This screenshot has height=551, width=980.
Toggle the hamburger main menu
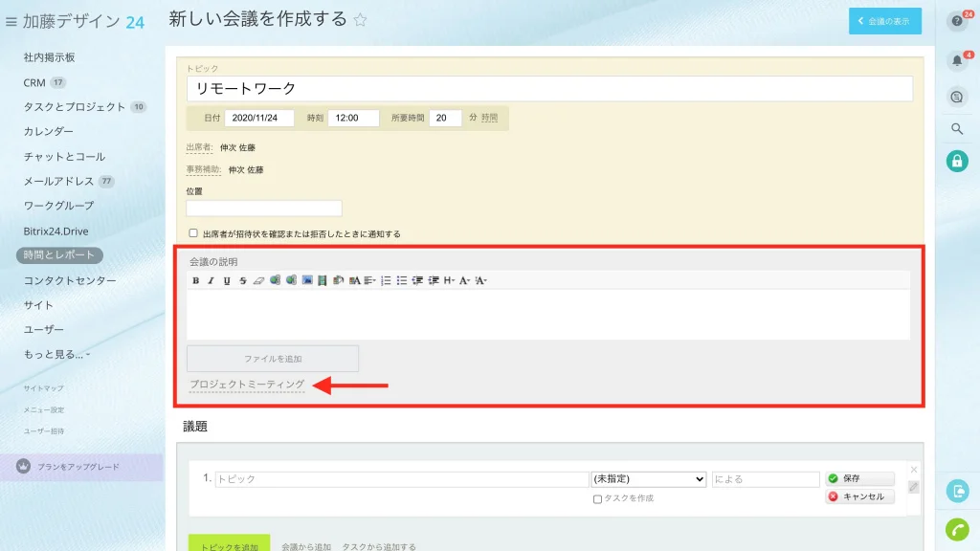click(11, 22)
